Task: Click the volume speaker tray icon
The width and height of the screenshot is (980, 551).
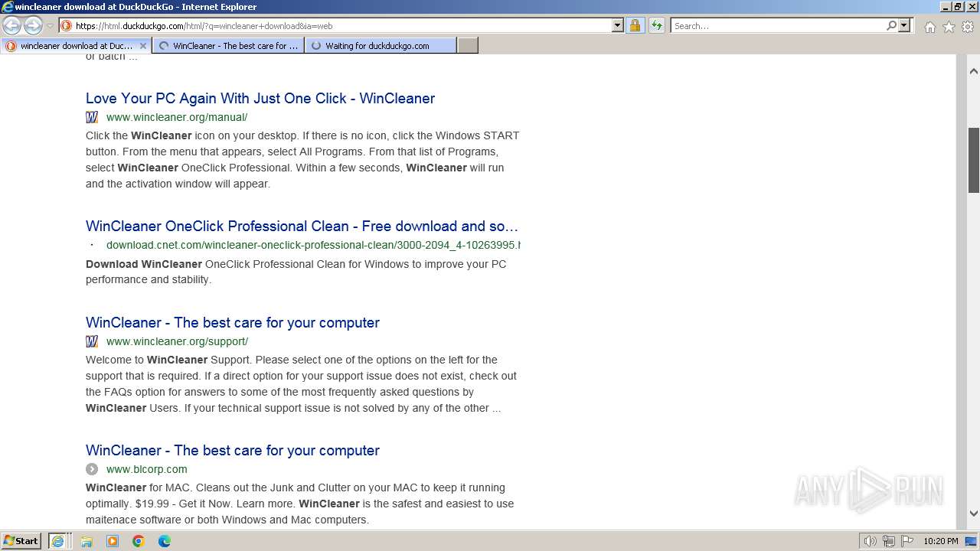Action: [x=871, y=541]
